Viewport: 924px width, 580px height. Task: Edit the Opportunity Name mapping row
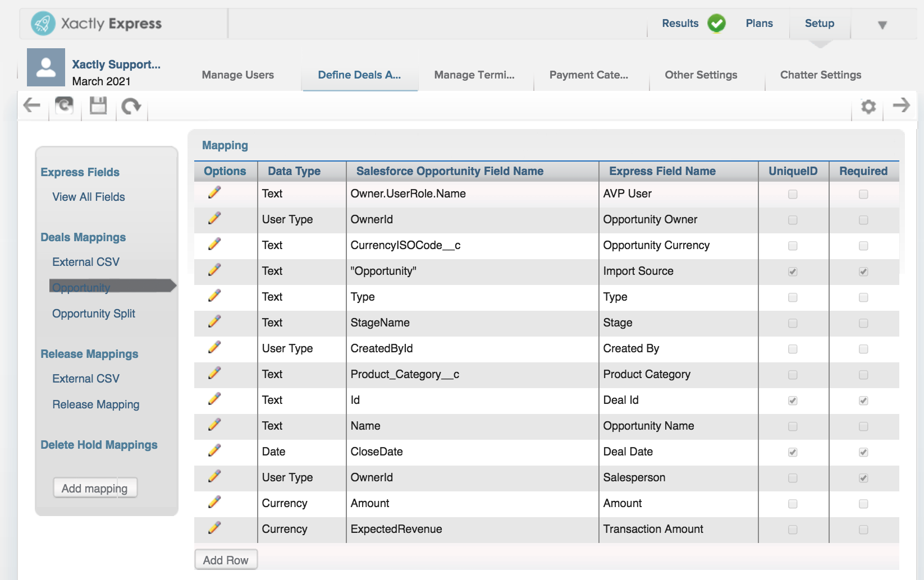point(214,425)
